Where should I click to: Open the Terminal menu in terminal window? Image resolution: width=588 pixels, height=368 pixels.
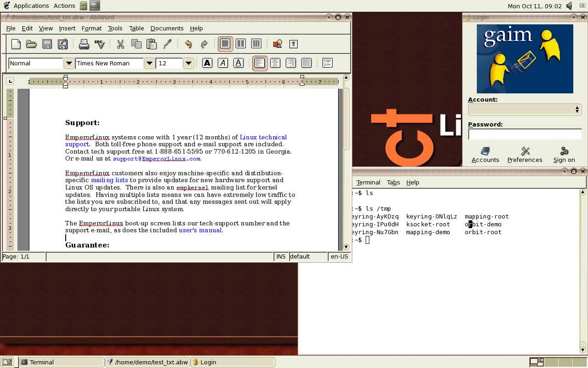[368, 182]
